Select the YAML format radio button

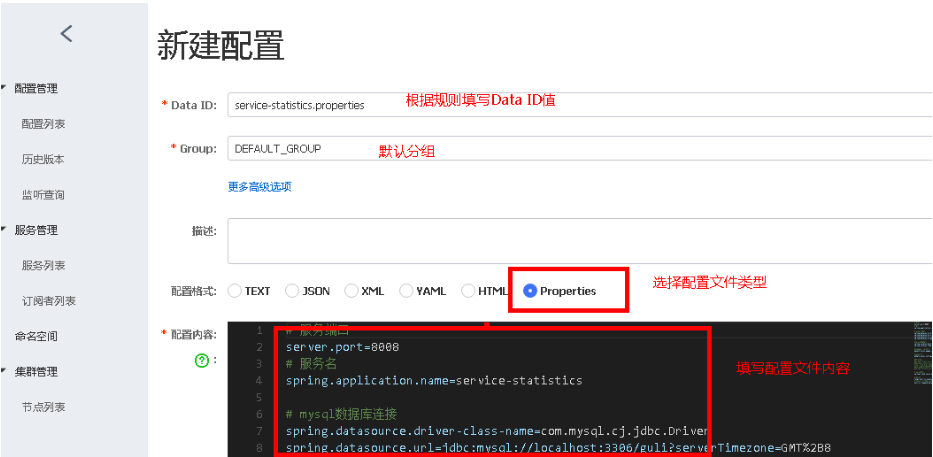coord(406,291)
